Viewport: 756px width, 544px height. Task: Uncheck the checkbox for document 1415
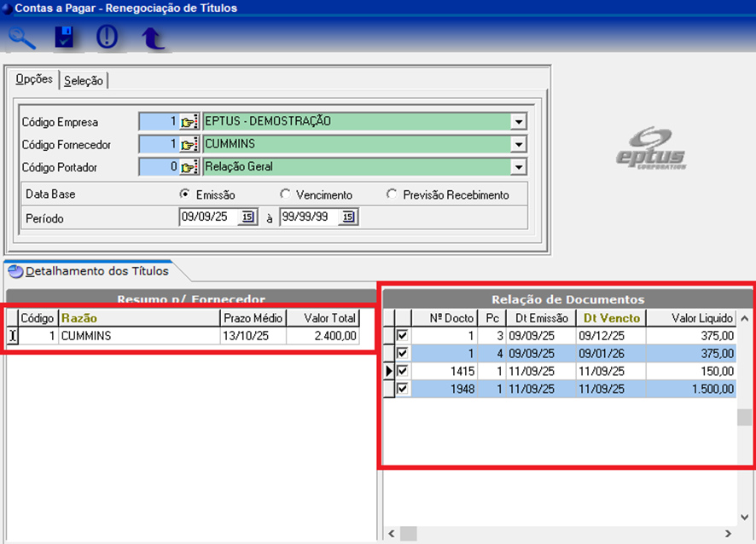pyautogui.click(x=403, y=371)
